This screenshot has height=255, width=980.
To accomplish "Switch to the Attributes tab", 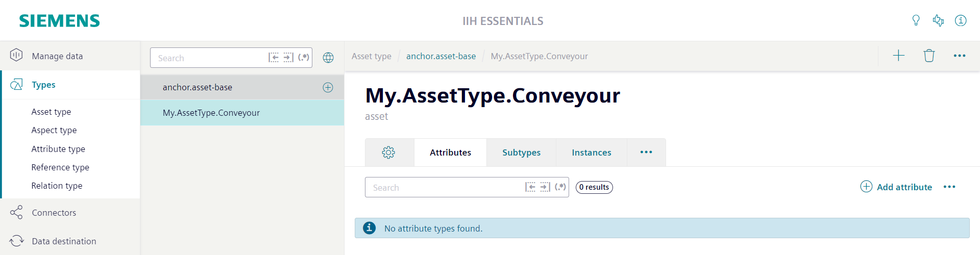I will click(x=450, y=152).
